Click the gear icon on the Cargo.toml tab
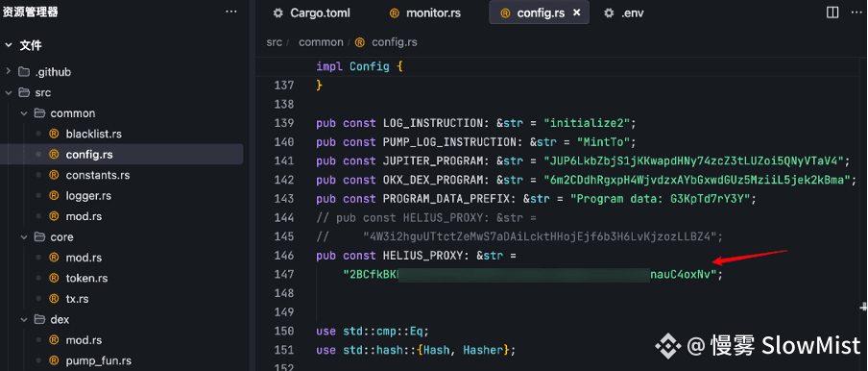Screen dimensions: 868x371 (x=277, y=12)
